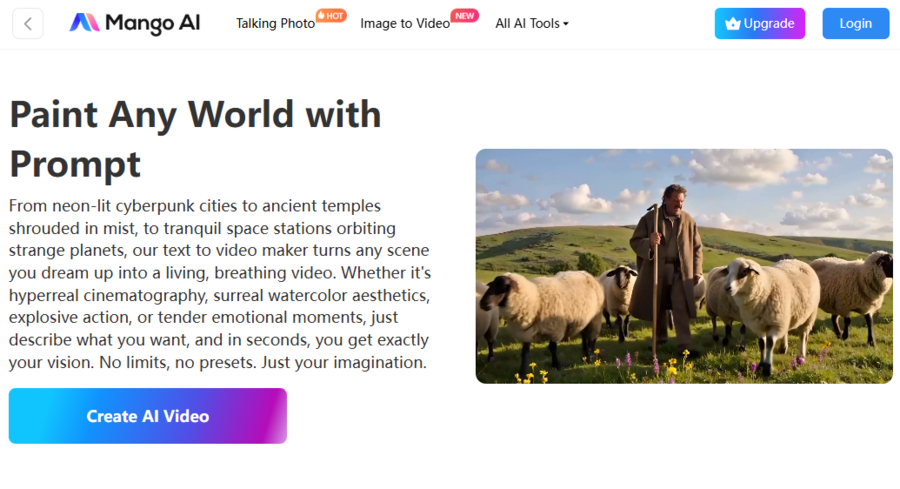900x489 pixels.
Task: Click the Mango AI logo icon
Action: coord(84,24)
